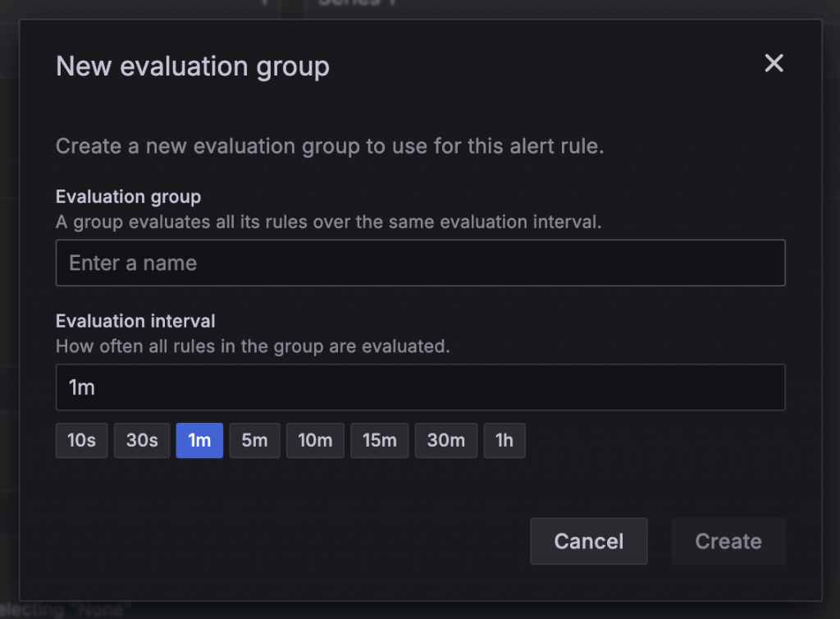Click the dimmed backdrop below the dialog
Image resolution: width=840 pixels, height=619 pixels.
point(410,611)
